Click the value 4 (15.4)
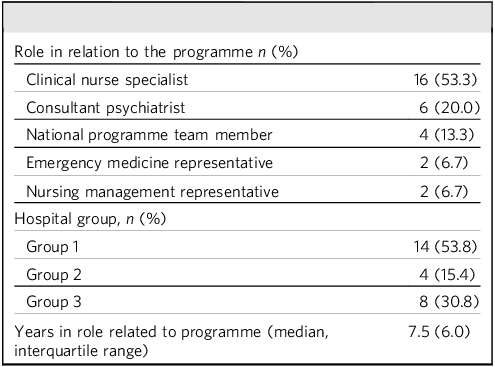Viewport: 495px width, 367px height. [447, 274]
